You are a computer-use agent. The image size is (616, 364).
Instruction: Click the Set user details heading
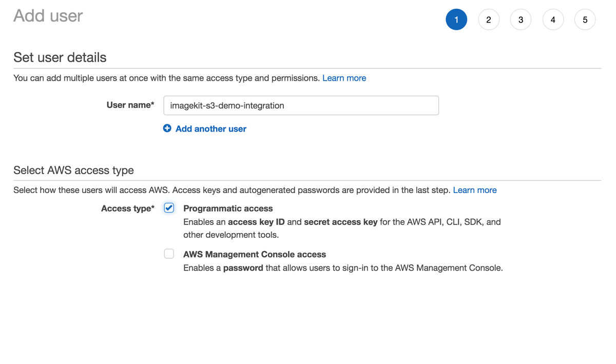(x=60, y=57)
